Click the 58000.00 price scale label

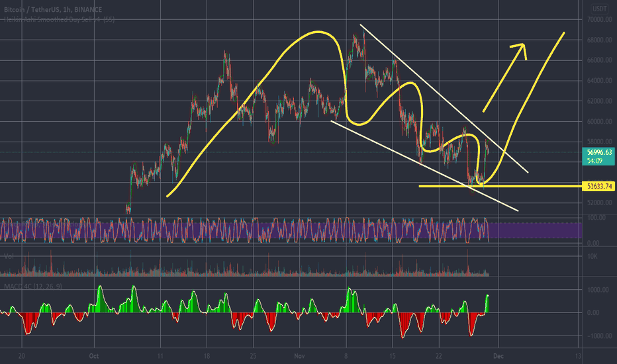tap(599, 142)
